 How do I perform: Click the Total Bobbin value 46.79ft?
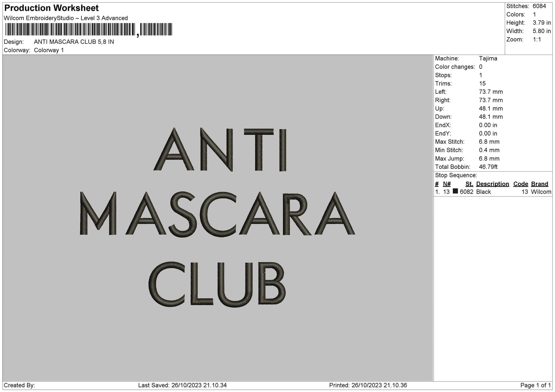point(489,167)
